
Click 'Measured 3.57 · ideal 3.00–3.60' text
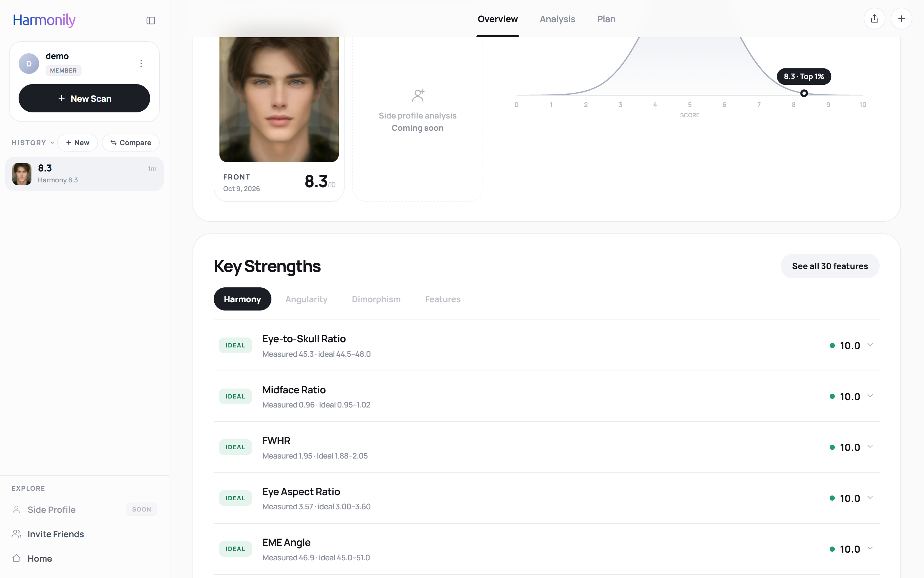pyautogui.click(x=317, y=506)
